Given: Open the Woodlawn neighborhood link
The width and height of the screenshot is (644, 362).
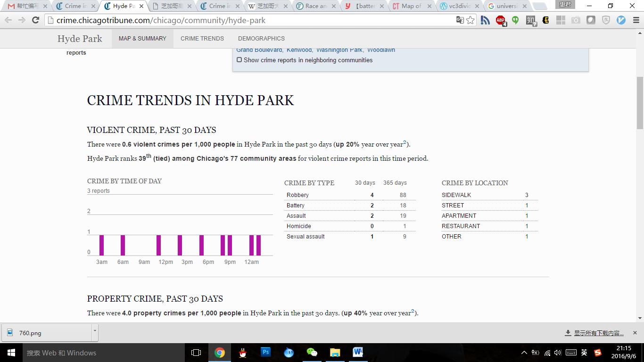Looking at the screenshot, I should tap(381, 50).
